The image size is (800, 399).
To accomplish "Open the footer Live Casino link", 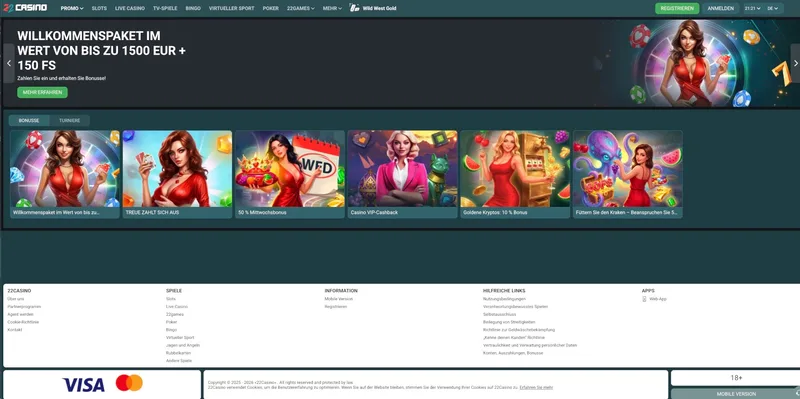I will (177, 307).
